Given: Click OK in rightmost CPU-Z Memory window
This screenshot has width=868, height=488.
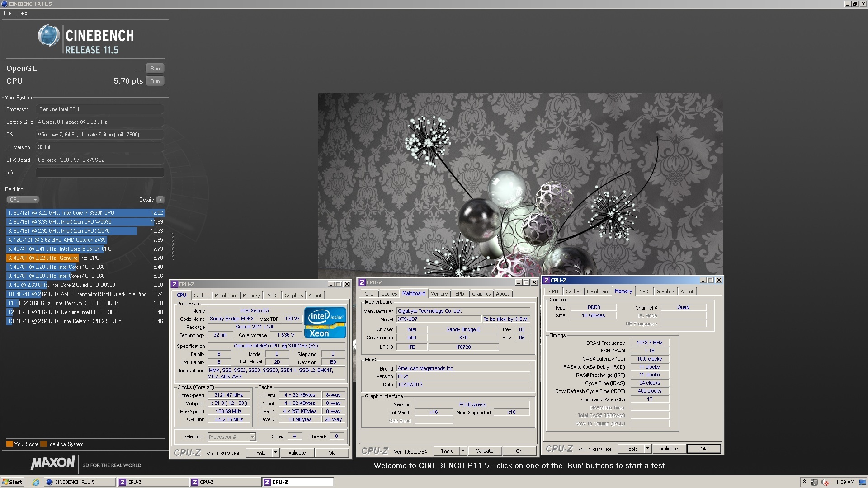Looking at the screenshot, I should [x=703, y=449].
